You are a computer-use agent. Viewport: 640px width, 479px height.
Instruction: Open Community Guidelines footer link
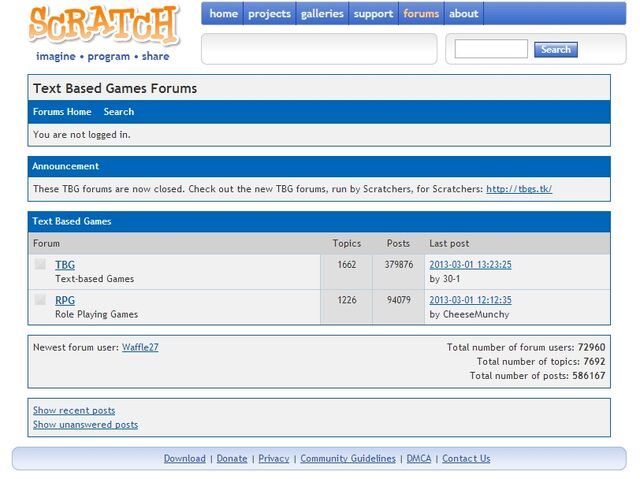[x=348, y=459]
